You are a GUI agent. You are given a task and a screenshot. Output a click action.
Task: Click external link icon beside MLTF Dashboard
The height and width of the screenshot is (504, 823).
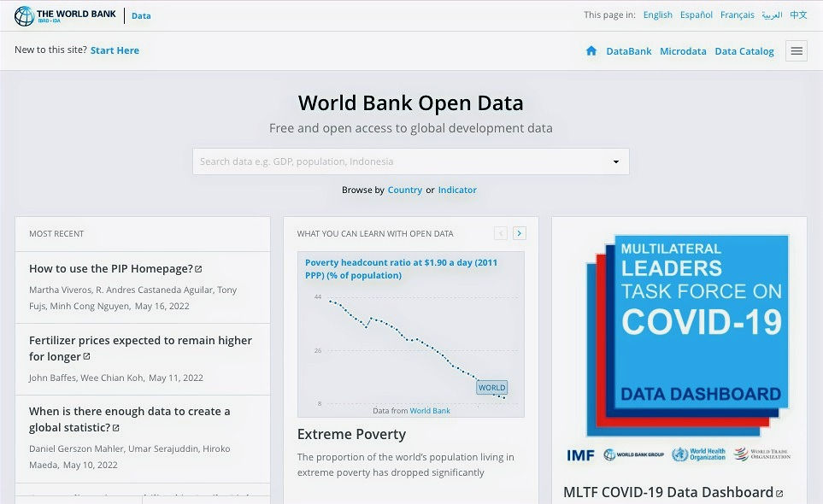point(779,494)
